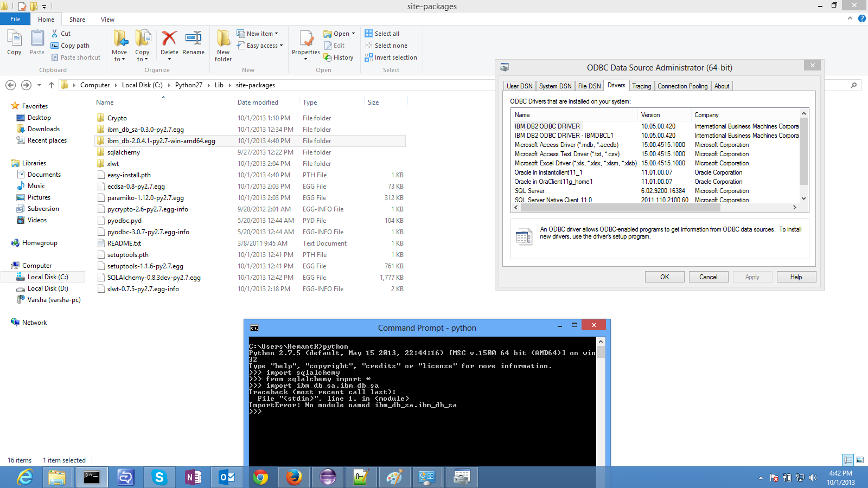Screen dimensions: 868x488
Task: Switch to the System DSN tab
Action: (x=556, y=86)
